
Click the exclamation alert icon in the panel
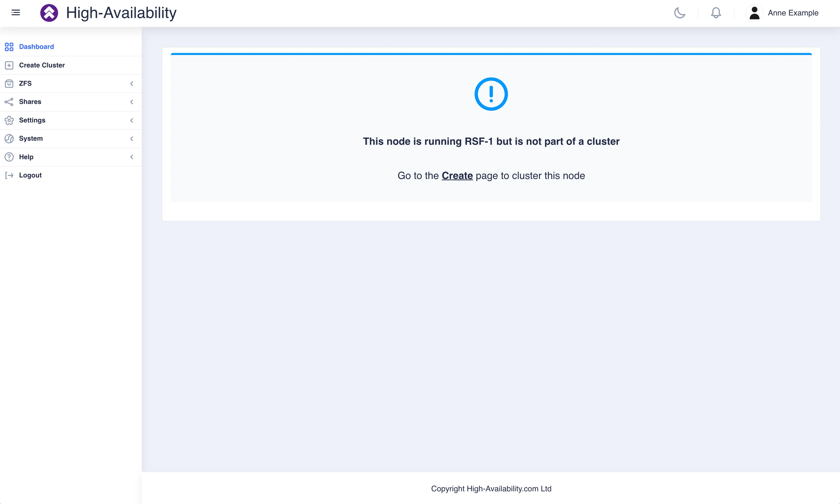pyautogui.click(x=491, y=94)
